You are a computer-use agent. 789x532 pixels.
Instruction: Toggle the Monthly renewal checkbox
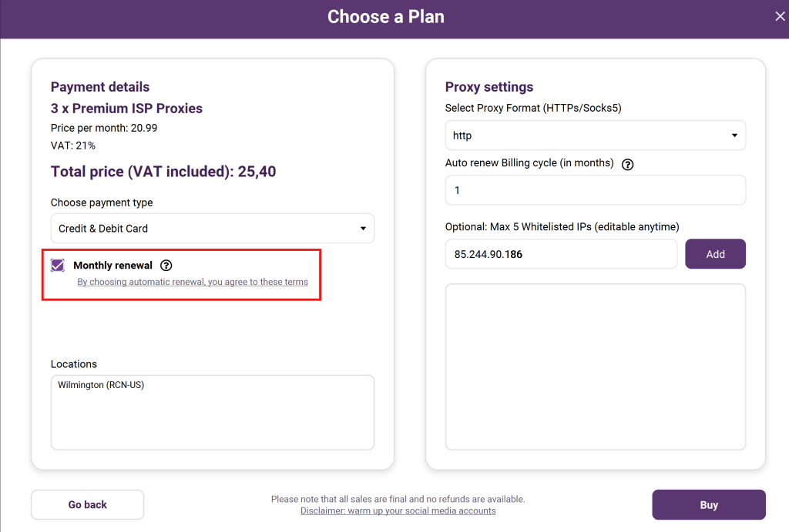point(58,266)
